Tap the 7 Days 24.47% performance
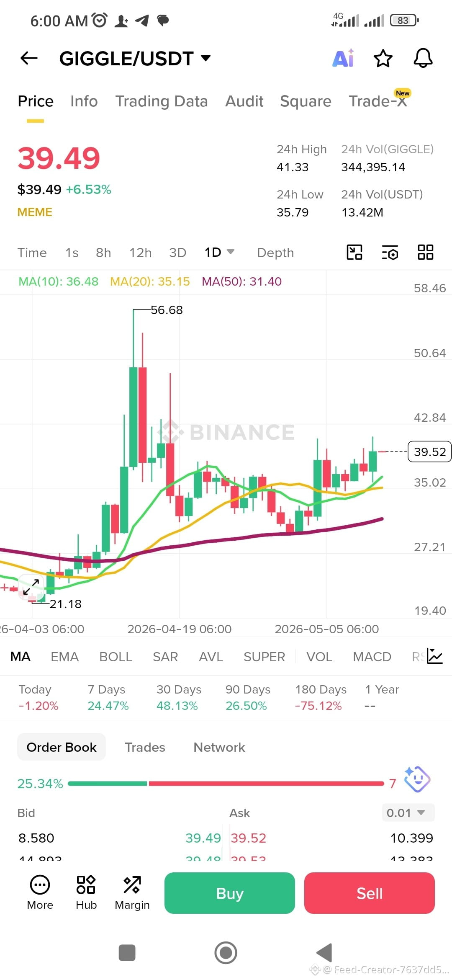This screenshot has height=980, width=452. (x=108, y=698)
